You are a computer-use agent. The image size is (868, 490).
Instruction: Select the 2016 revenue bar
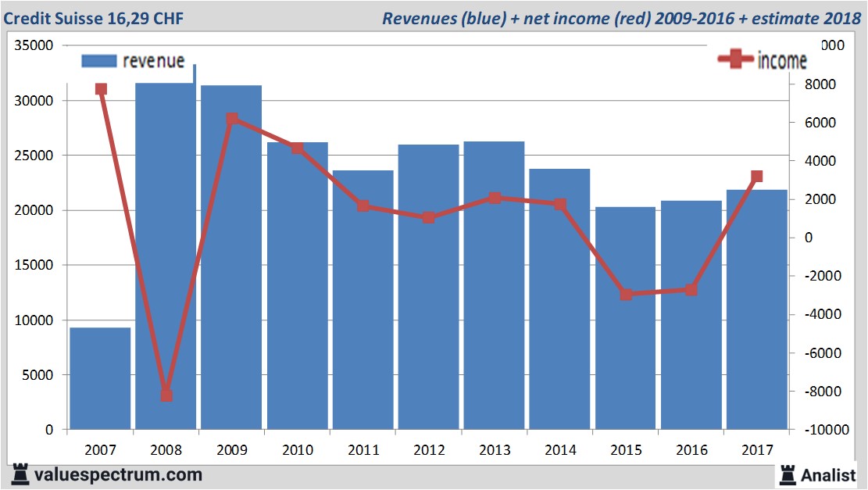691,315
